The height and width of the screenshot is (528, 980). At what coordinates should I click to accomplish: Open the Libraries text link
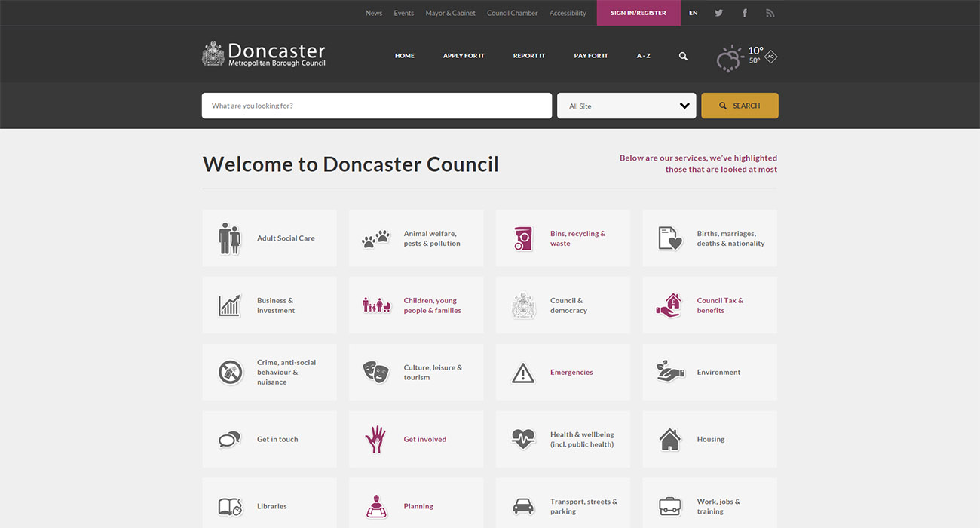(x=272, y=507)
